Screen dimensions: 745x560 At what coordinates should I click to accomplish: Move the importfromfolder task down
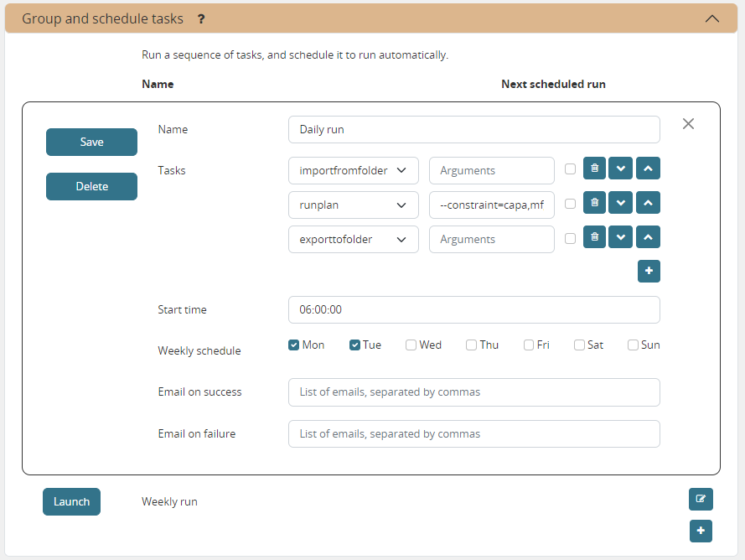[621, 169]
